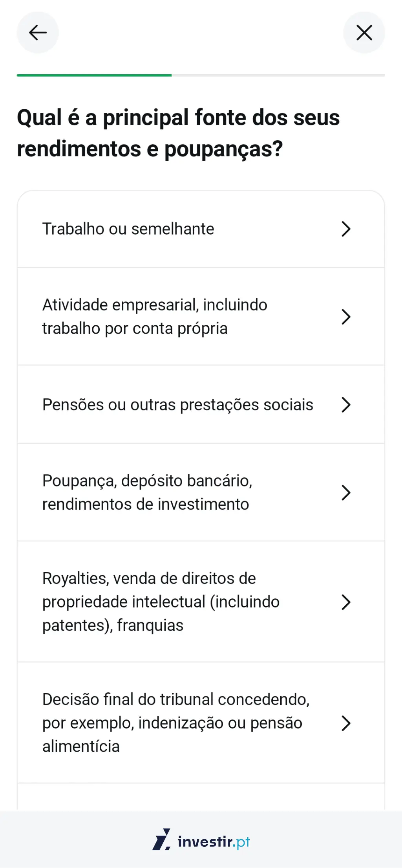Click chevron next to the Royalties option
The height and width of the screenshot is (868, 402).
(345, 602)
